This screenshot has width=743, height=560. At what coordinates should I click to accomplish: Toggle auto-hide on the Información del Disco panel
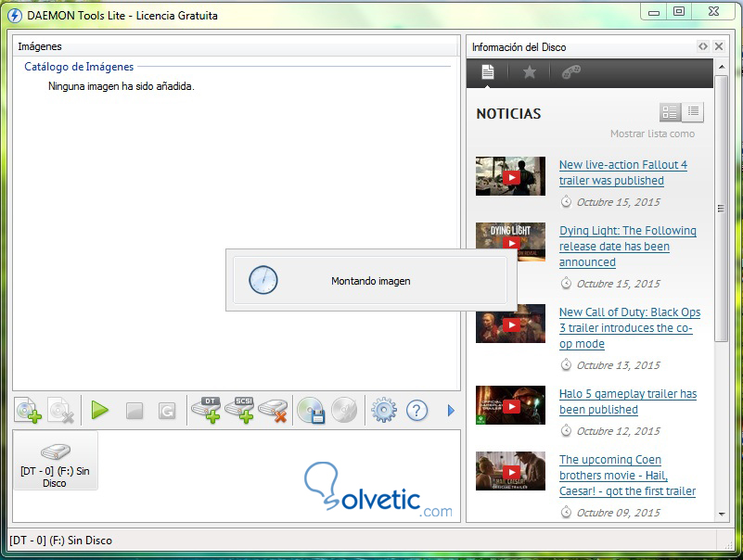click(703, 46)
